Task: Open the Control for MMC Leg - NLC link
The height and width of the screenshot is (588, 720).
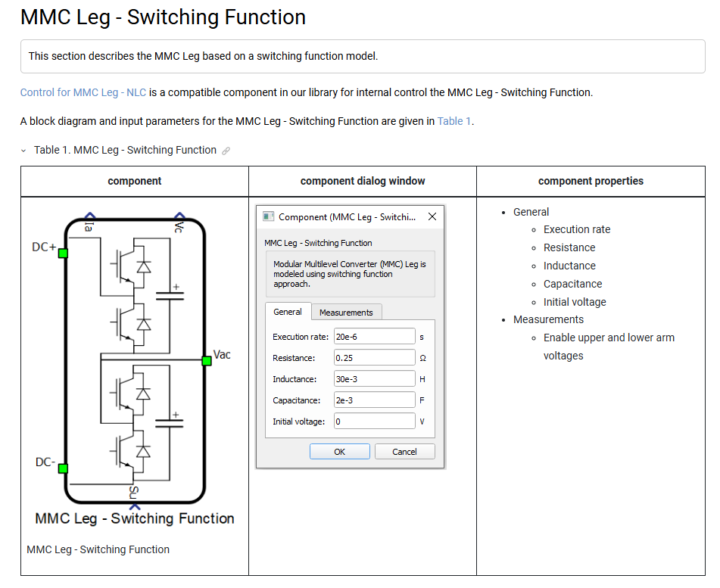Action: [83, 92]
